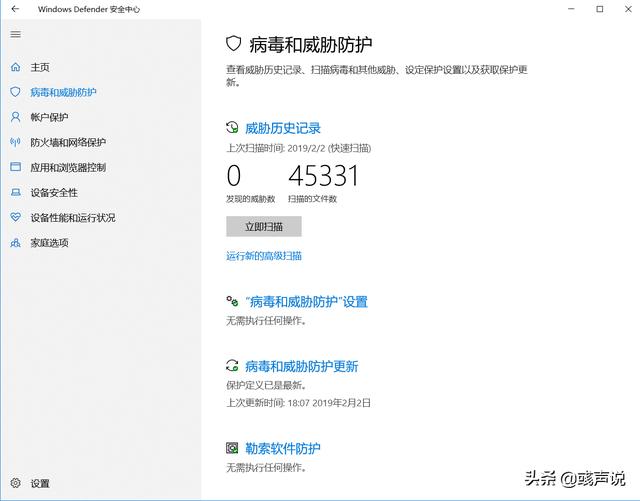Viewport: 640px width, 501px height.
Task: Open 应用和浏览器控制 section
Action: pyautogui.click(x=68, y=167)
